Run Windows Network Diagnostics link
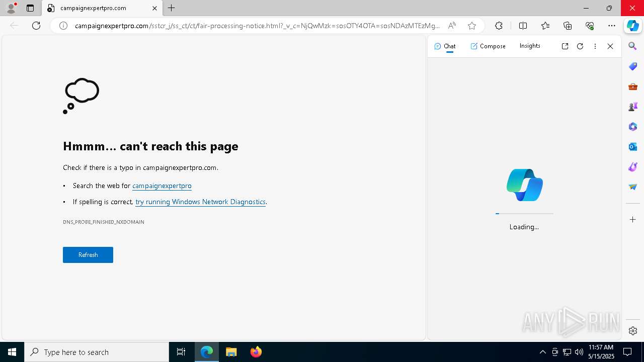The width and height of the screenshot is (644, 362). click(x=200, y=202)
